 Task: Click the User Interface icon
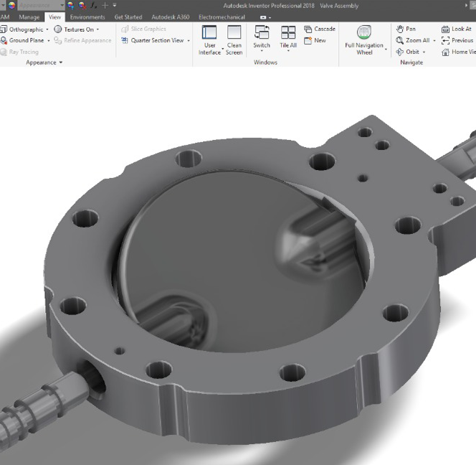(209, 33)
